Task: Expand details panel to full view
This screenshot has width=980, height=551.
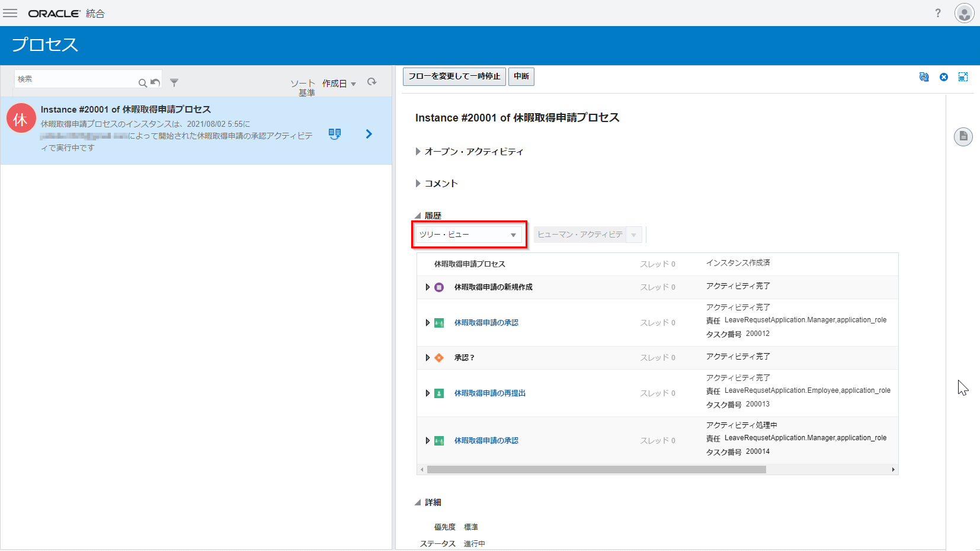Action: click(963, 77)
